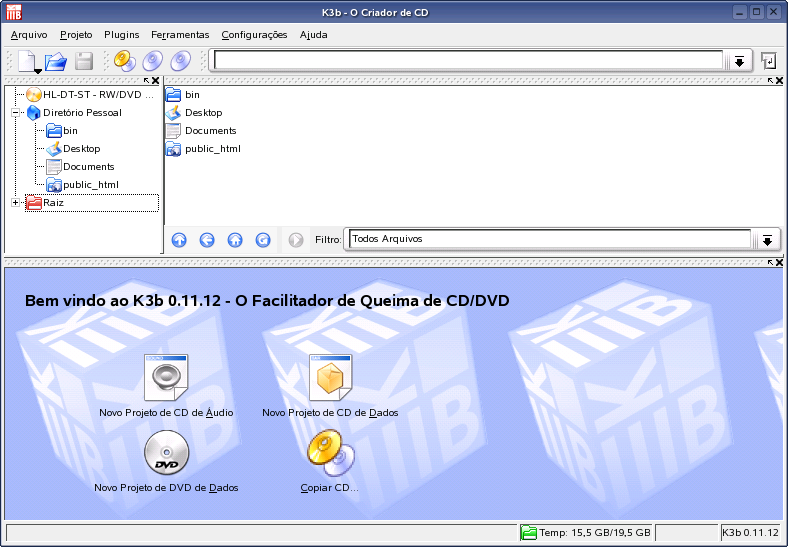This screenshot has width=788, height=547.
Task: Select Desktop folder in the tree
Action: 73,149
